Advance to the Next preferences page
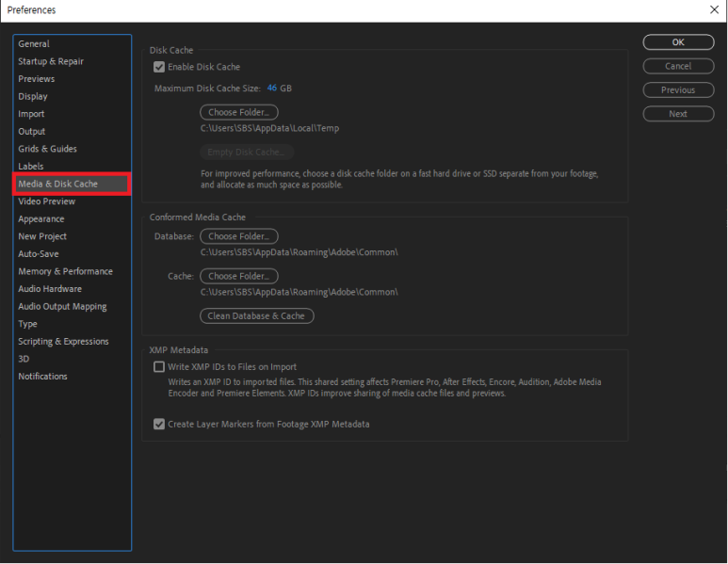 point(678,114)
